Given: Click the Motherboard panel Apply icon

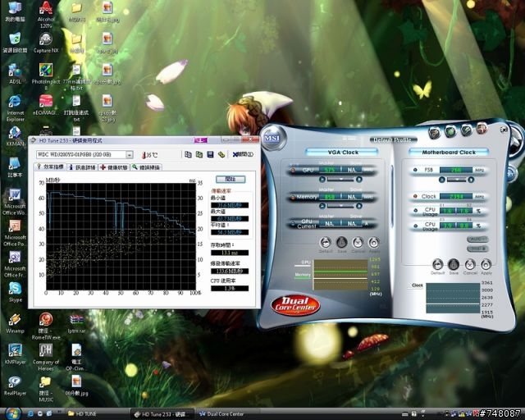Looking at the screenshot, I should pos(486,265).
